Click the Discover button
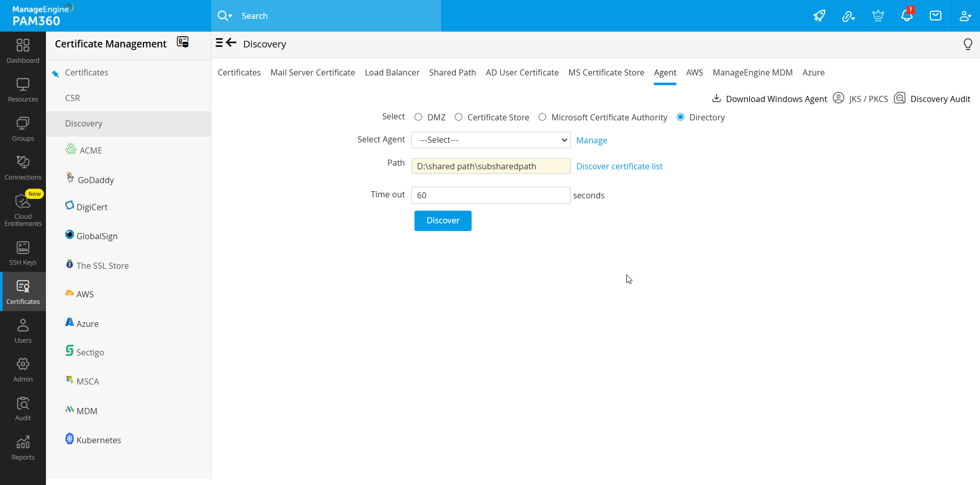The image size is (980, 485). tap(443, 220)
